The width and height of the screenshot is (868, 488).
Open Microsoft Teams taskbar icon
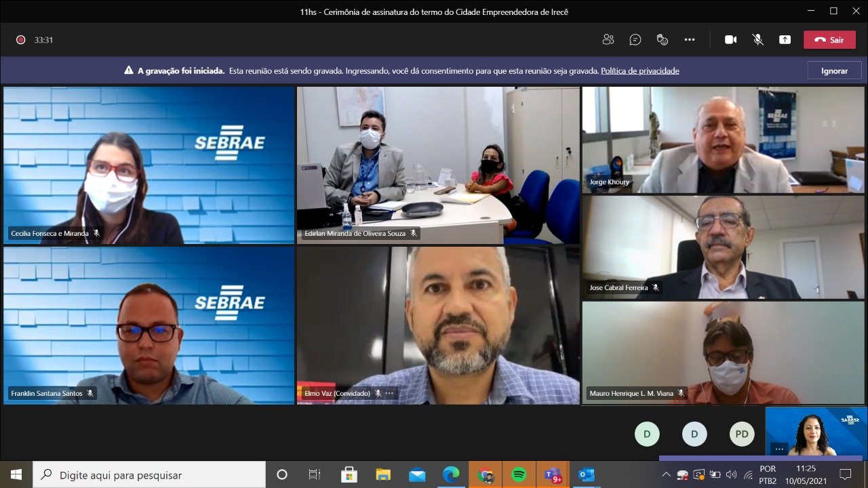[x=553, y=474]
